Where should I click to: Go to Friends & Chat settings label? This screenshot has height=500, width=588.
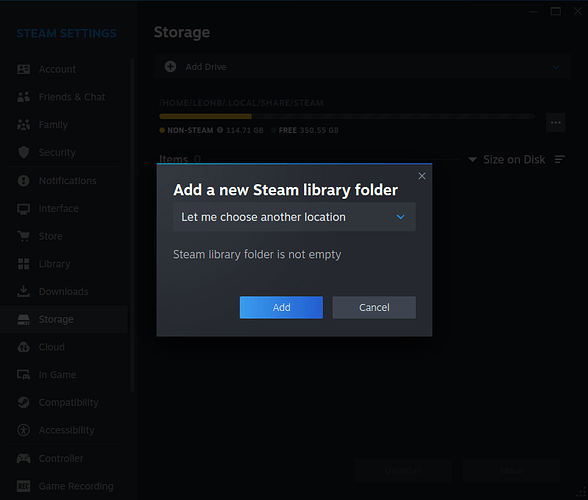(72, 97)
